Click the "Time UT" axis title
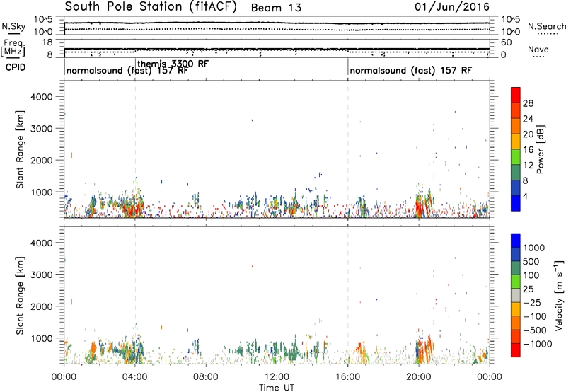566x392 pixels. click(x=277, y=388)
